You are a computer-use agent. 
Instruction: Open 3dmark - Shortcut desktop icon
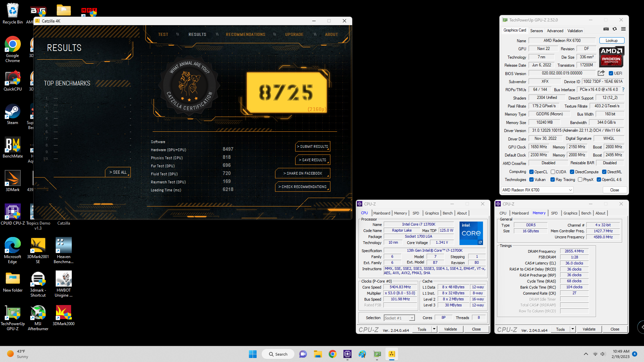tap(38, 284)
